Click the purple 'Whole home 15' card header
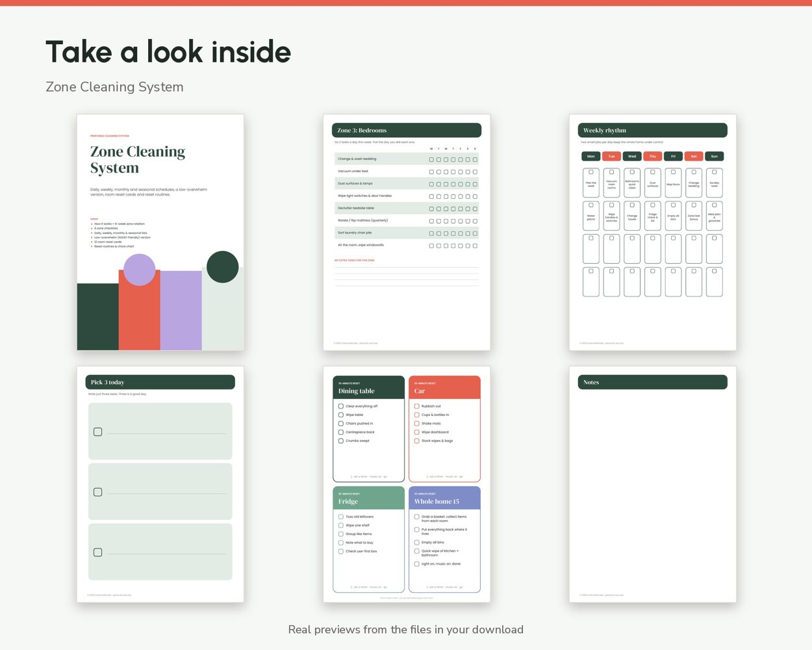812x650 pixels. (445, 498)
